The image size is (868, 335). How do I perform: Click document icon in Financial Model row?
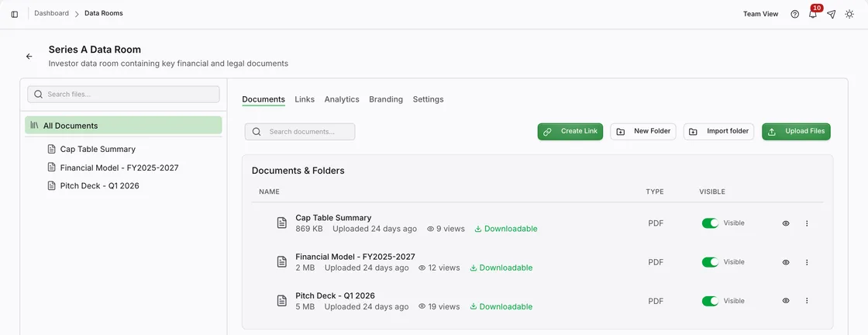tap(282, 262)
